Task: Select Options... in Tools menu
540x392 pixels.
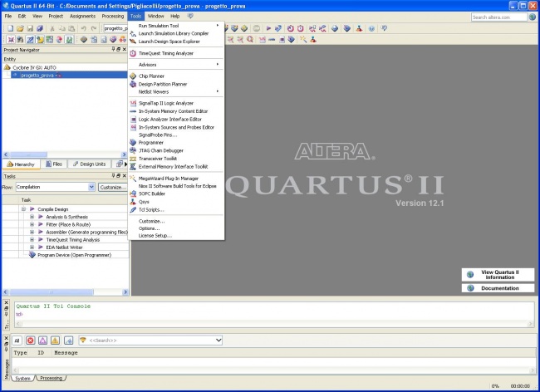Action: [176, 228]
